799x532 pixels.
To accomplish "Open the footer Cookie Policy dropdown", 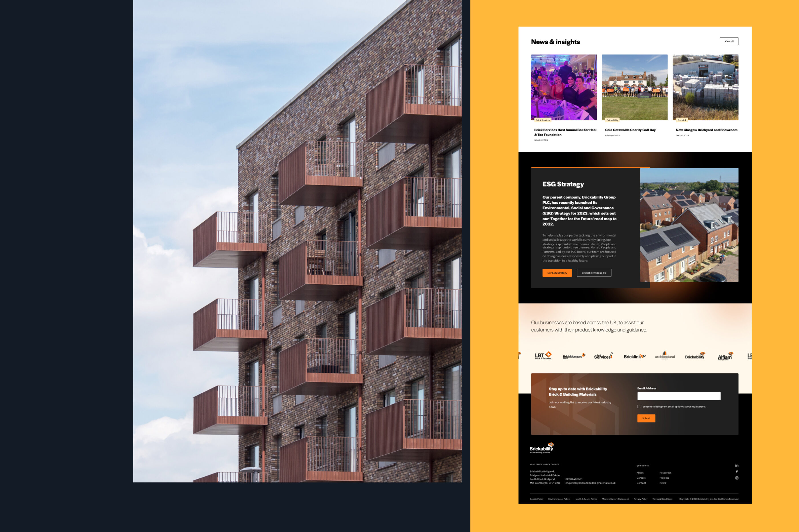I will click(x=536, y=499).
